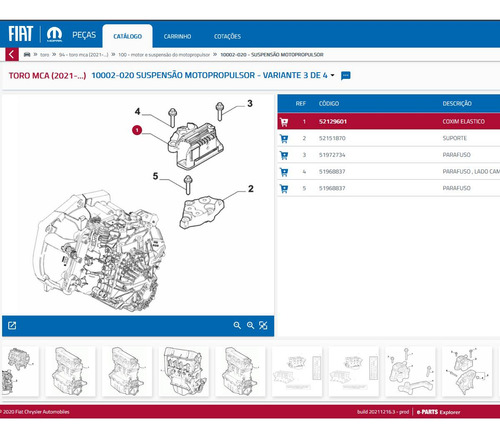Click the TORO MCA (2021-...) title

point(47,76)
